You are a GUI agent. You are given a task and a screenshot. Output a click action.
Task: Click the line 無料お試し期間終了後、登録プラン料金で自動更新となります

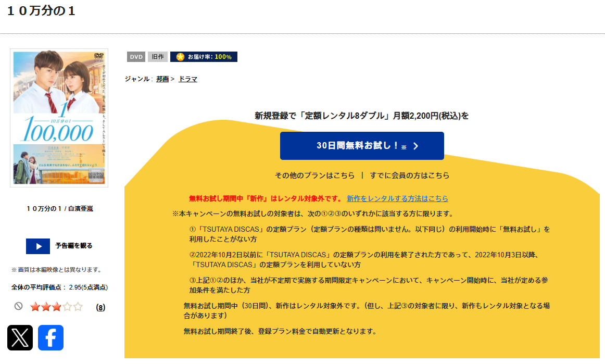pyautogui.click(x=281, y=331)
